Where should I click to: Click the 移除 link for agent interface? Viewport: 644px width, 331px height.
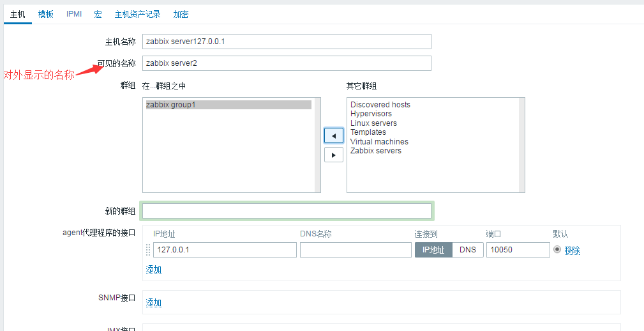[572, 250]
